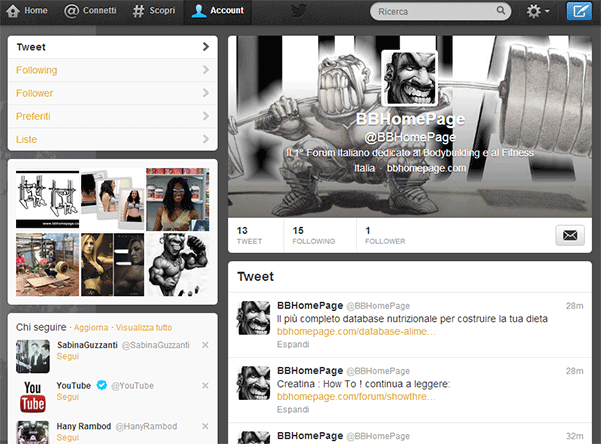This screenshot has height=444, width=601.
Task: Expand the Preferiti sidebar chevron
Action: 206,116
